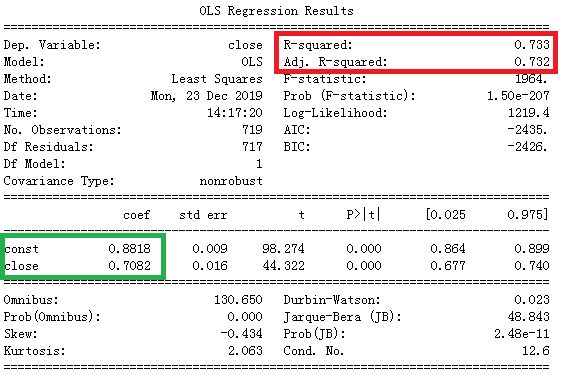
Task: Click the Skew value -0.434
Action: (241, 334)
